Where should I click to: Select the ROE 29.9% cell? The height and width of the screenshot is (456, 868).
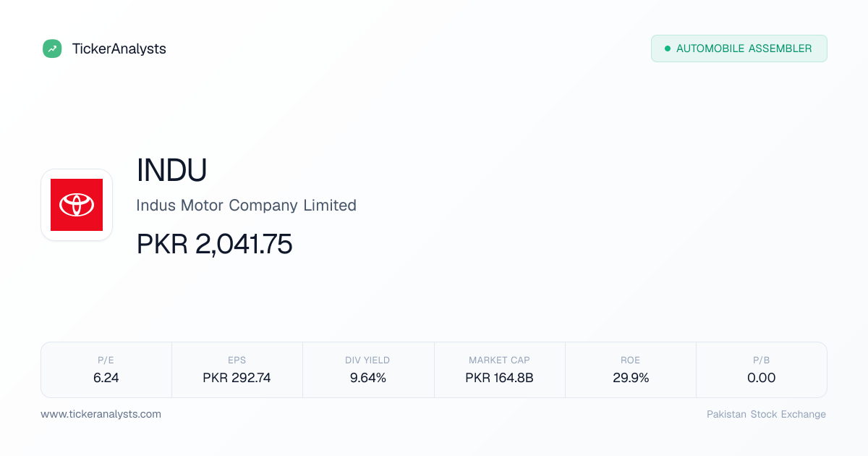[x=630, y=370]
